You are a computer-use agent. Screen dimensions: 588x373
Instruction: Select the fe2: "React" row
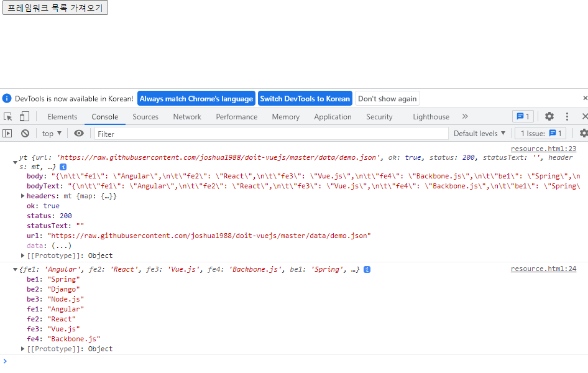tap(52, 319)
